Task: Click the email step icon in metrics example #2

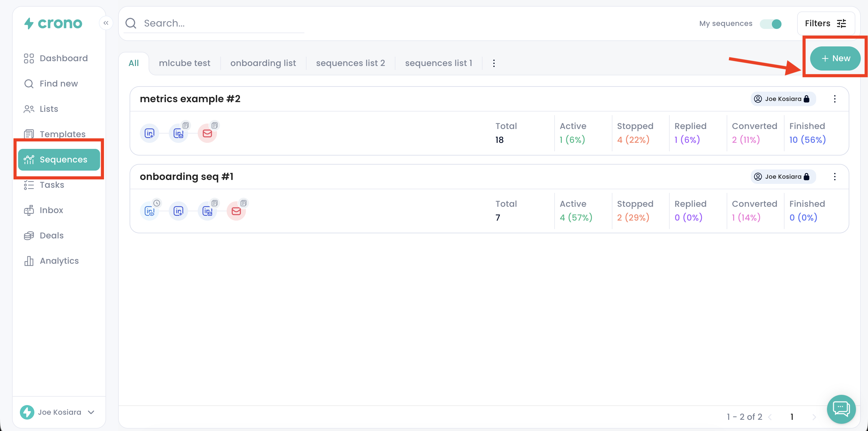Action: point(207,134)
